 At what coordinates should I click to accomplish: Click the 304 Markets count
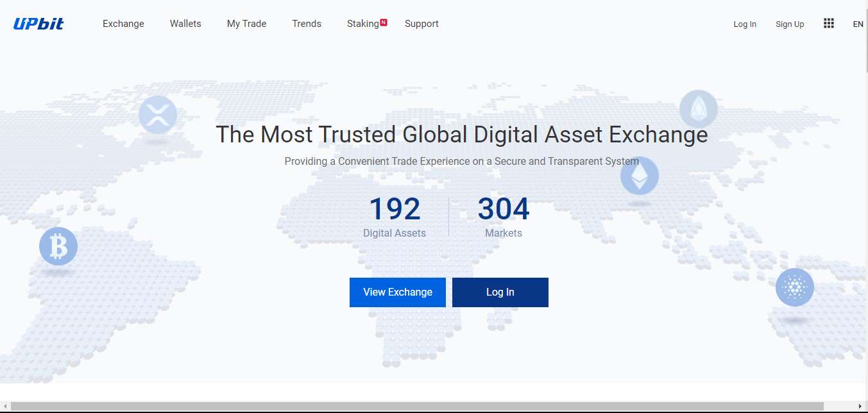click(x=504, y=217)
